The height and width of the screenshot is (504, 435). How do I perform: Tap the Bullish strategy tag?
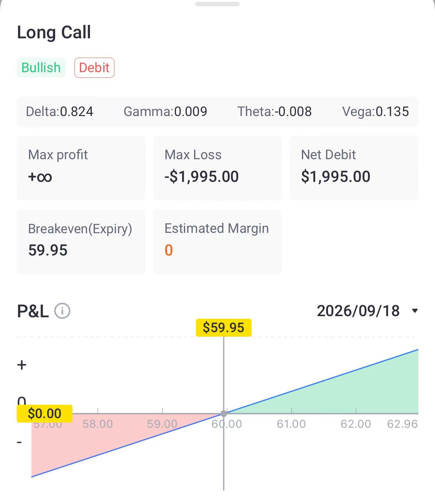[41, 68]
